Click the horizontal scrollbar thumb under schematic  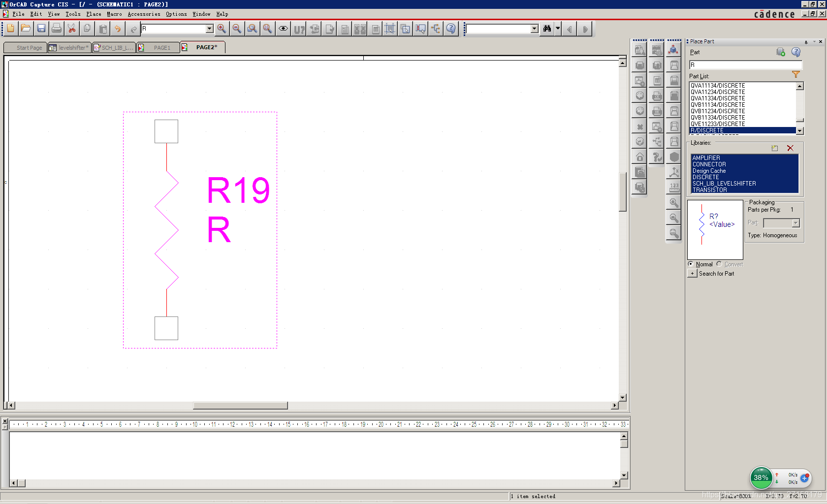pyautogui.click(x=240, y=406)
